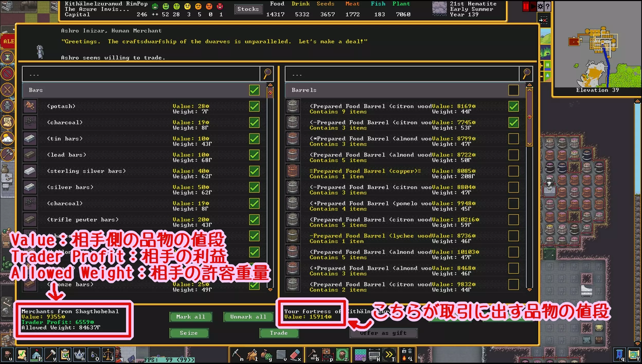Open the nobles crown icon

point(79,355)
